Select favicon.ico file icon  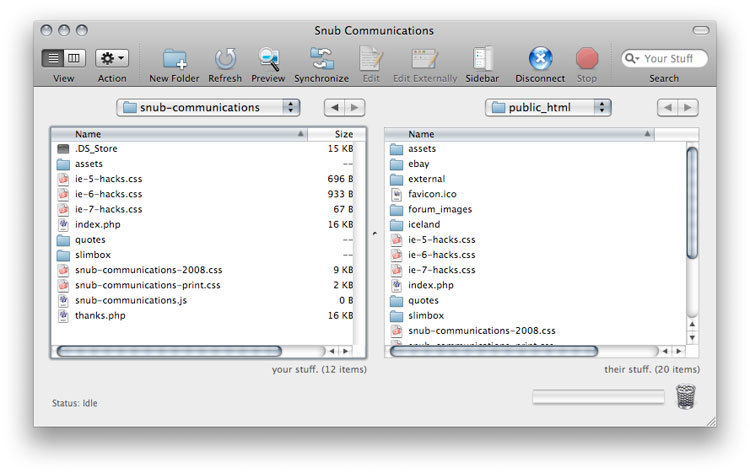click(x=397, y=194)
